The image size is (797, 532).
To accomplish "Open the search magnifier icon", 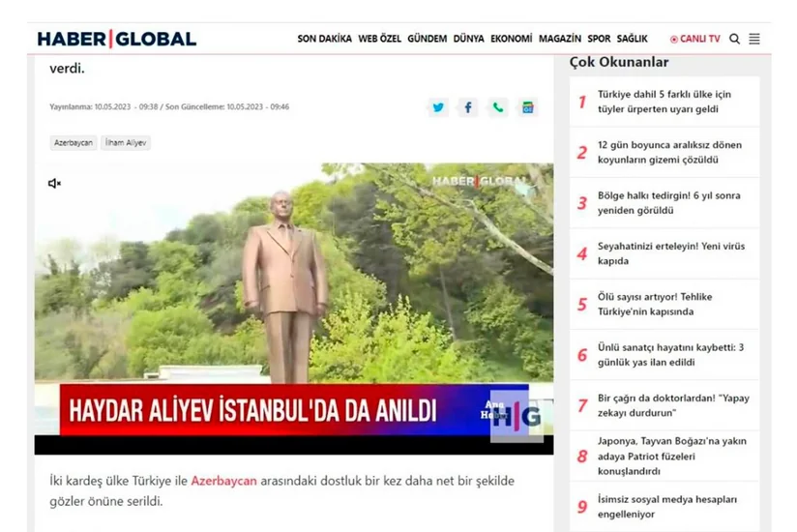I will 734,39.
